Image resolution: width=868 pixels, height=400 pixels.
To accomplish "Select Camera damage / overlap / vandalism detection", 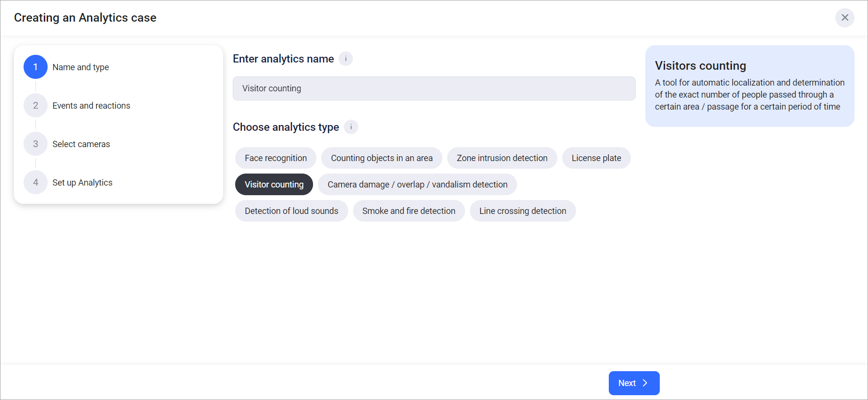I will tap(417, 185).
